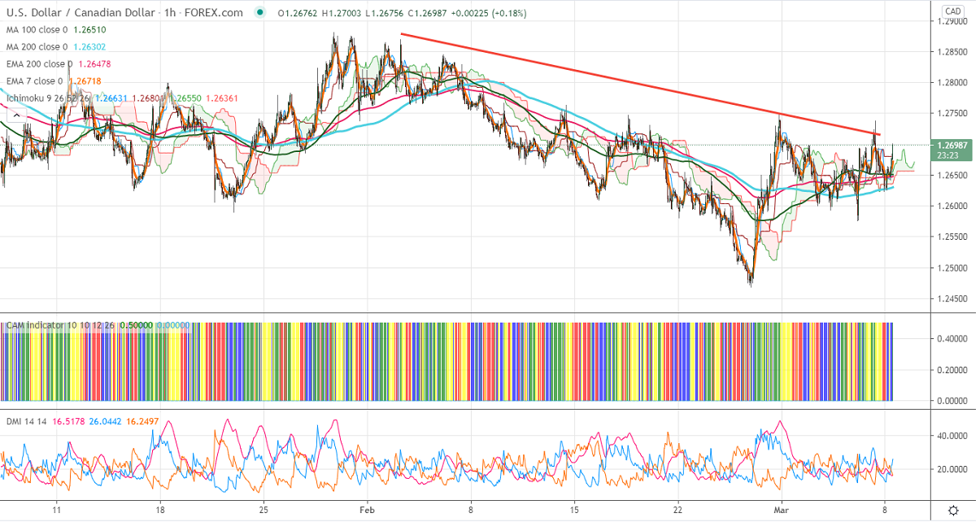980x522 pixels.
Task: Click the close value C1.26987
Action: (427, 13)
